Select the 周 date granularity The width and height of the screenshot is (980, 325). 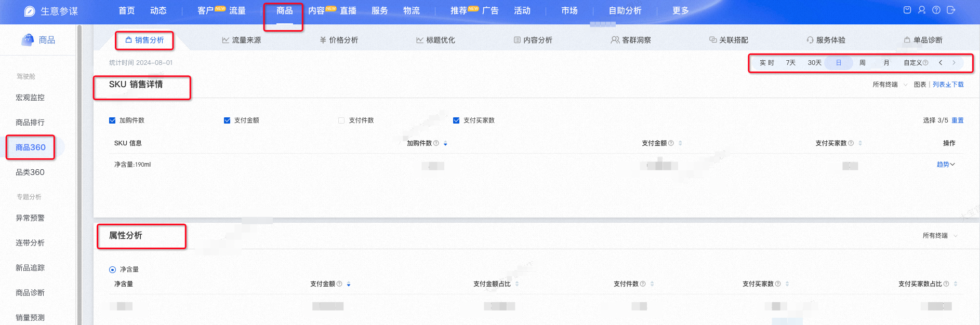[863, 63]
